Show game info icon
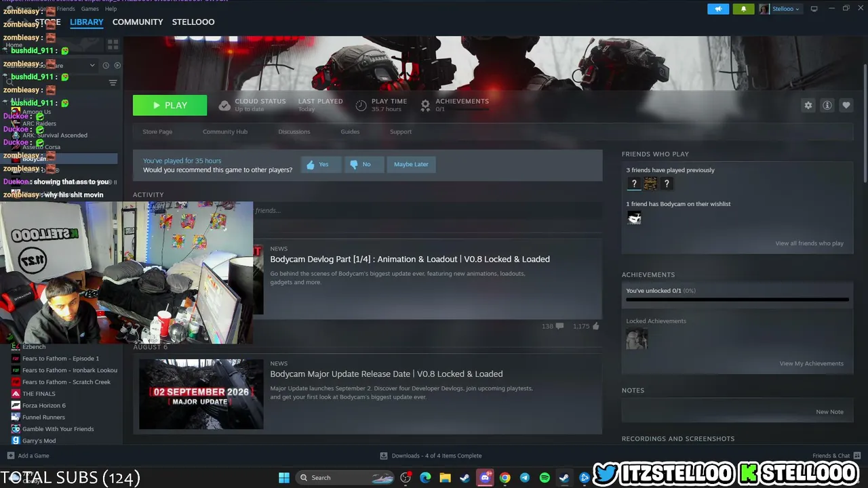Screen dimensions: 868x488 827,105
